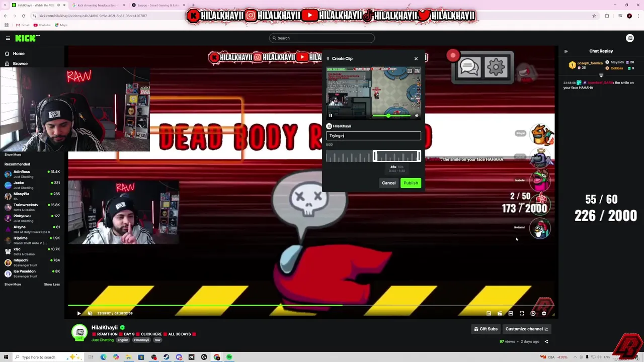Select the English tag
This screenshot has width=644, height=362.
123,340
